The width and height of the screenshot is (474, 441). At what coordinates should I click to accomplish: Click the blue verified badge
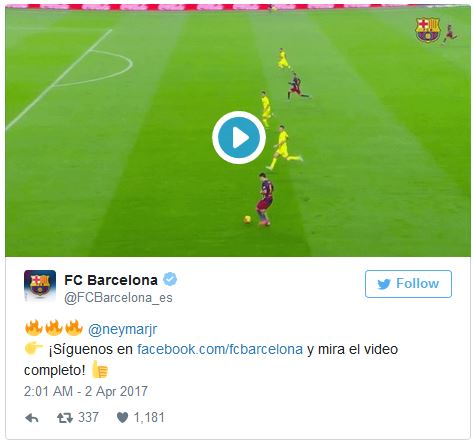(170, 279)
